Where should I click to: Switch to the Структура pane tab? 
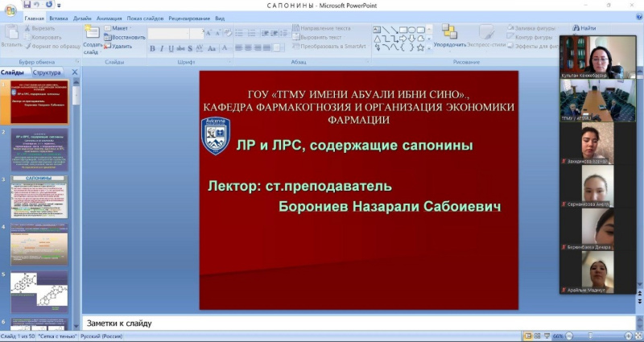pos(47,72)
